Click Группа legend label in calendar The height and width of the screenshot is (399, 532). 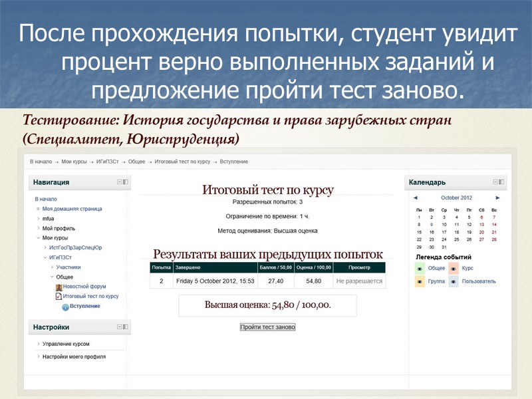(x=436, y=281)
